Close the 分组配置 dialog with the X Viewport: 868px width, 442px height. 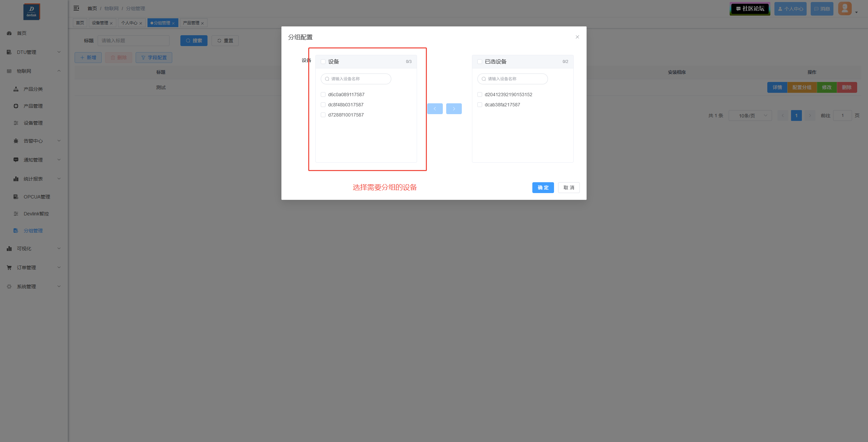coord(577,37)
